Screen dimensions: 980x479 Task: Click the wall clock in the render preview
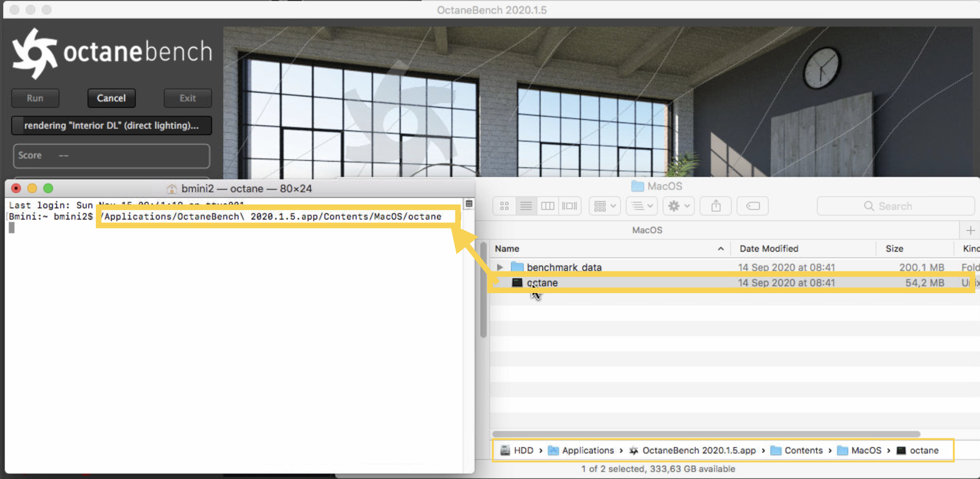[x=821, y=69]
